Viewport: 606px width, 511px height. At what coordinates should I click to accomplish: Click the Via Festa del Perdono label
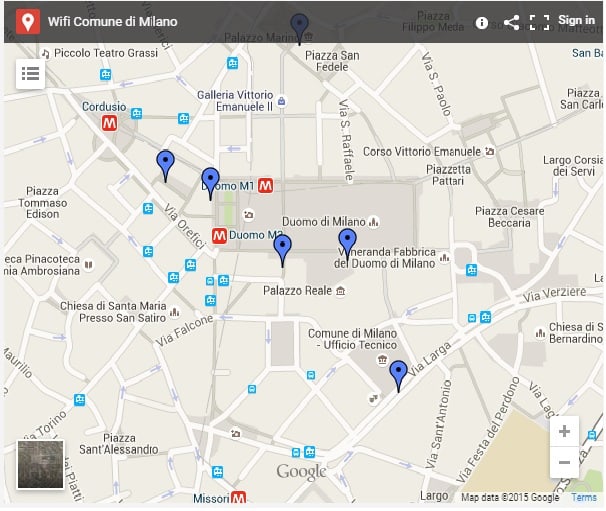[x=488, y=430]
